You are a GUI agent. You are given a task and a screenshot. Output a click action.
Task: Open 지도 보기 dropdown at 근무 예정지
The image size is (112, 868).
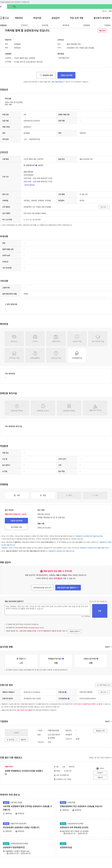104,207
